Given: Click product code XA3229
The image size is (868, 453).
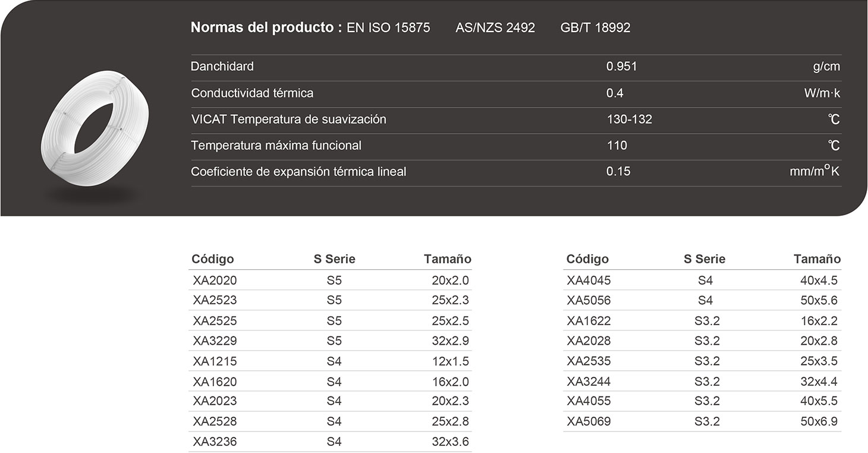Looking at the screenshot, I should click(215, 341).
